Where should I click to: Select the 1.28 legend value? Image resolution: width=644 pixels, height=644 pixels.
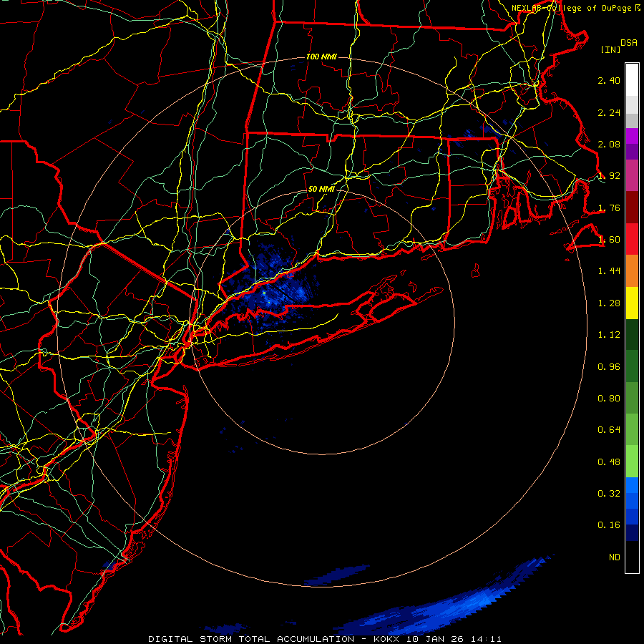pyautogui.click(x=609, y=303)
